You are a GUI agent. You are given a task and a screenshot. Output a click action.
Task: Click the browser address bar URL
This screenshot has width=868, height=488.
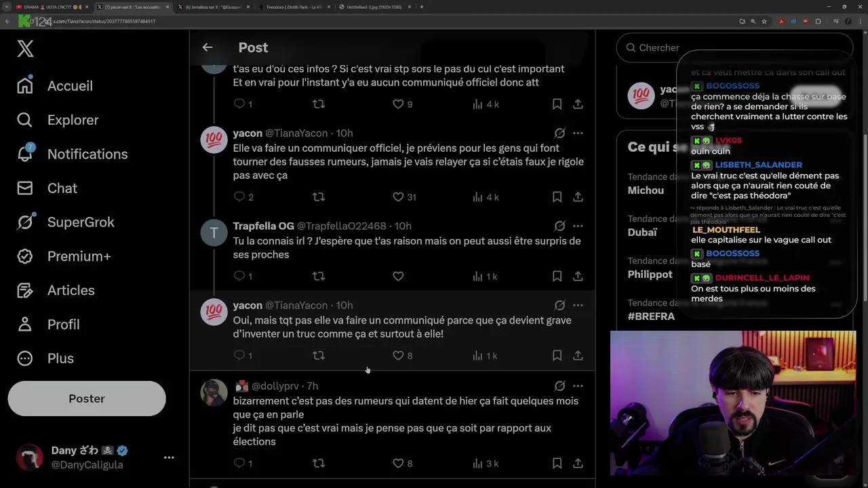click(105, 21)
